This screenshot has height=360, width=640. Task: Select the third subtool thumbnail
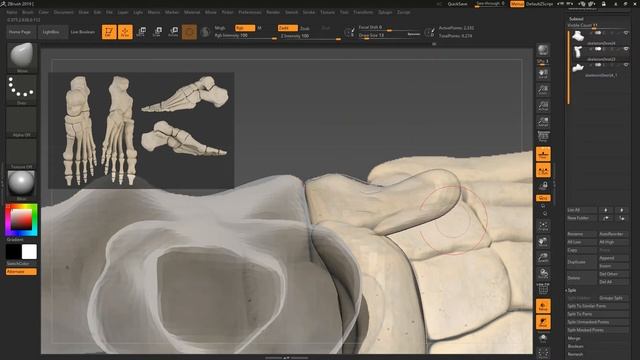coord(578,68)
